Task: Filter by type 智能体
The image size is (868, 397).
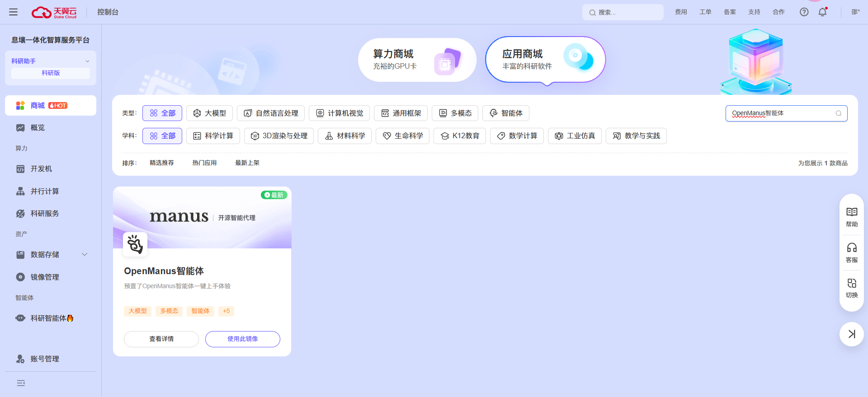Action: [505, 113]
